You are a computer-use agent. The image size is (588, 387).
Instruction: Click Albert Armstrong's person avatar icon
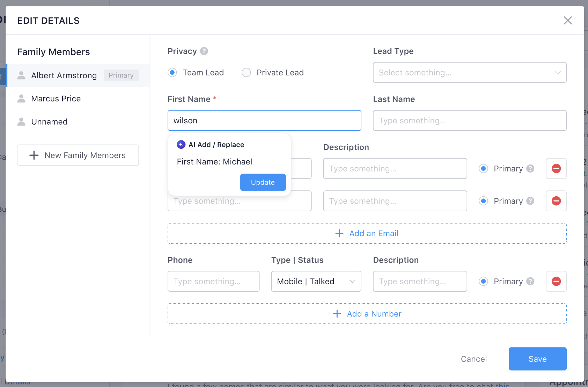(21, 75)
